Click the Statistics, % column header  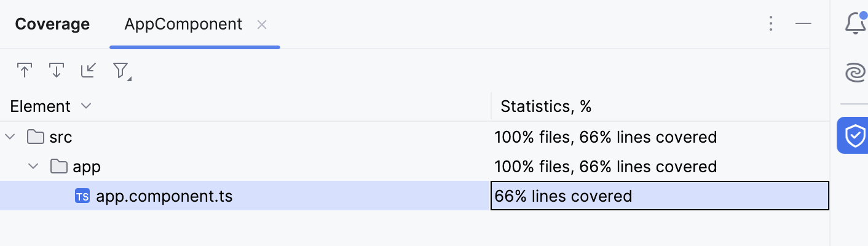tap(546, 106)
